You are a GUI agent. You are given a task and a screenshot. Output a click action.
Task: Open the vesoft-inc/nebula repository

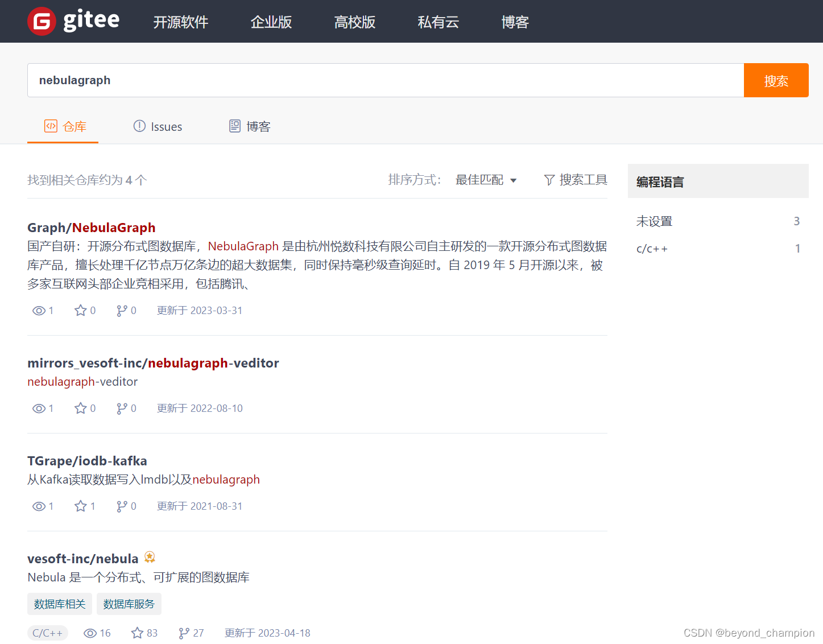coord(83,559)
